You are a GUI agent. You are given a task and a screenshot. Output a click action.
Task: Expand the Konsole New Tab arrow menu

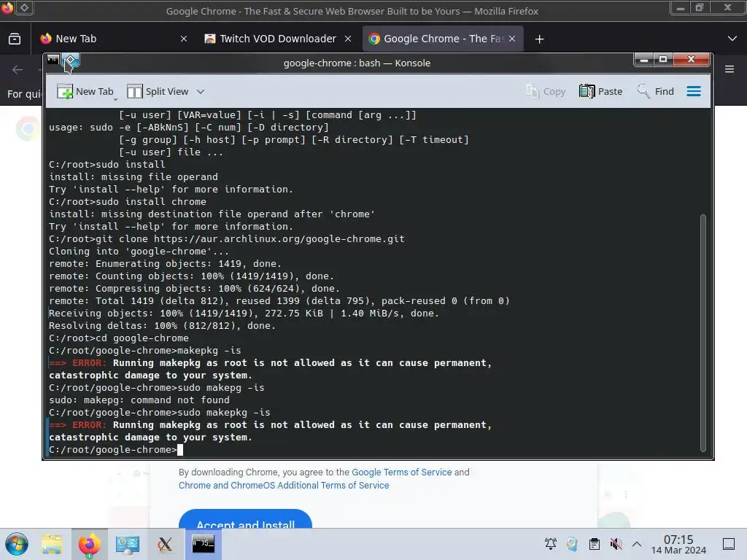pos(116,99)
